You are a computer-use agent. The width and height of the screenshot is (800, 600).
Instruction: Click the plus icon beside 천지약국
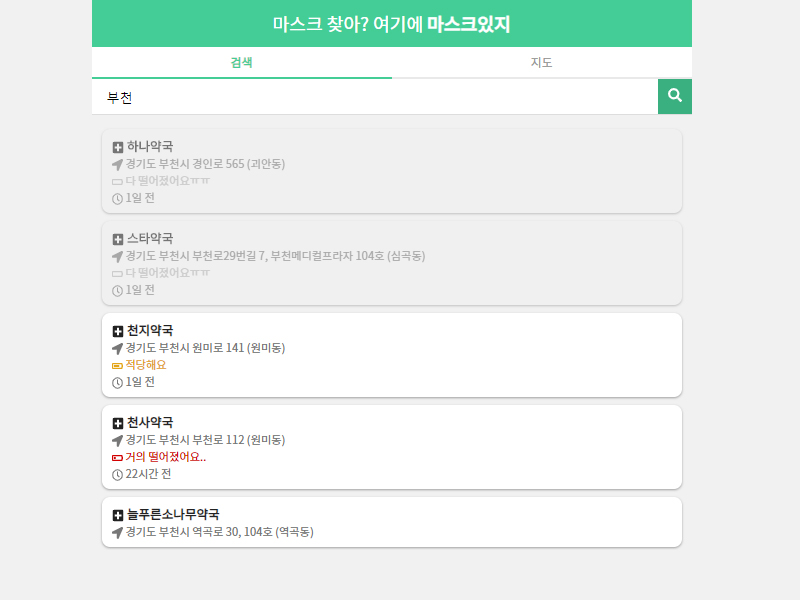(x=118, y=332)
